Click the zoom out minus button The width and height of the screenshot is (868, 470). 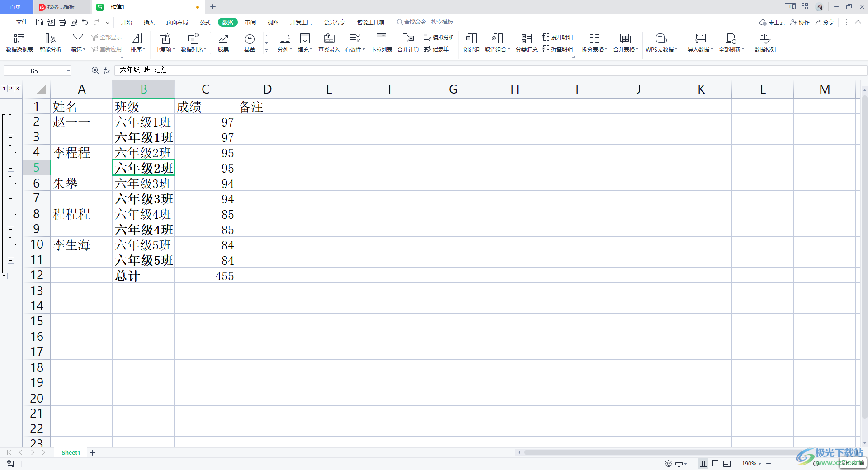[769, 464]
